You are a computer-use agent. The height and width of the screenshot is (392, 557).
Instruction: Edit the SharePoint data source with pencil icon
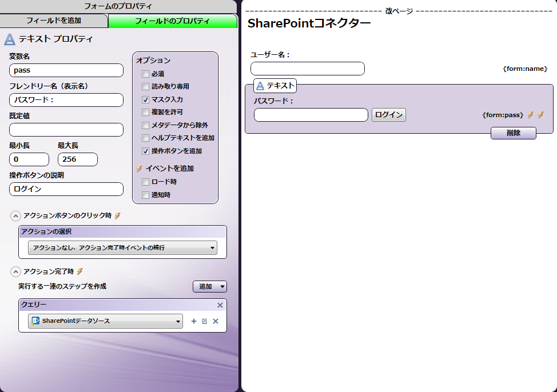tap(204, 321)
